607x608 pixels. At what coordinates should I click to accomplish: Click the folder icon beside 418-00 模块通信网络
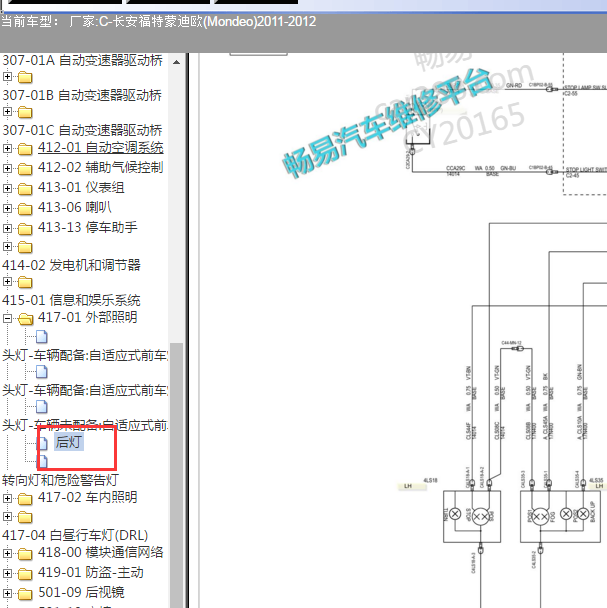(25, 554)
